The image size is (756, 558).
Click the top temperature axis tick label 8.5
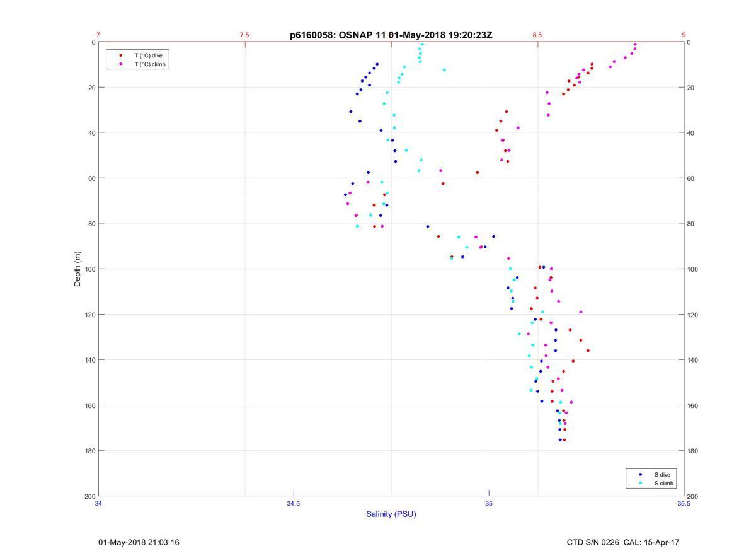tap(537, 35)
